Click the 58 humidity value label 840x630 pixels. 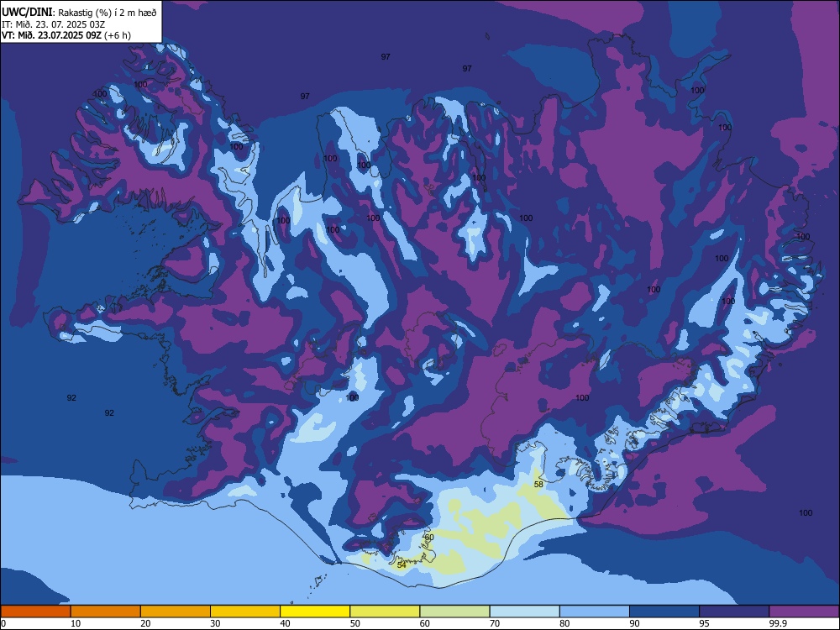coord(539,485)
